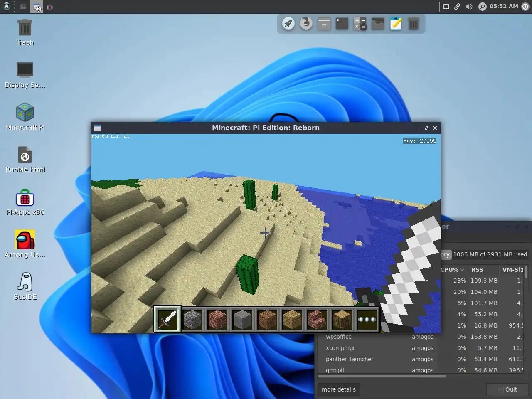This screenshot has width=532, height=399.
Task: Select the iron sword hotbar slot
Action: pyautogui.click(x=167, y=319)
